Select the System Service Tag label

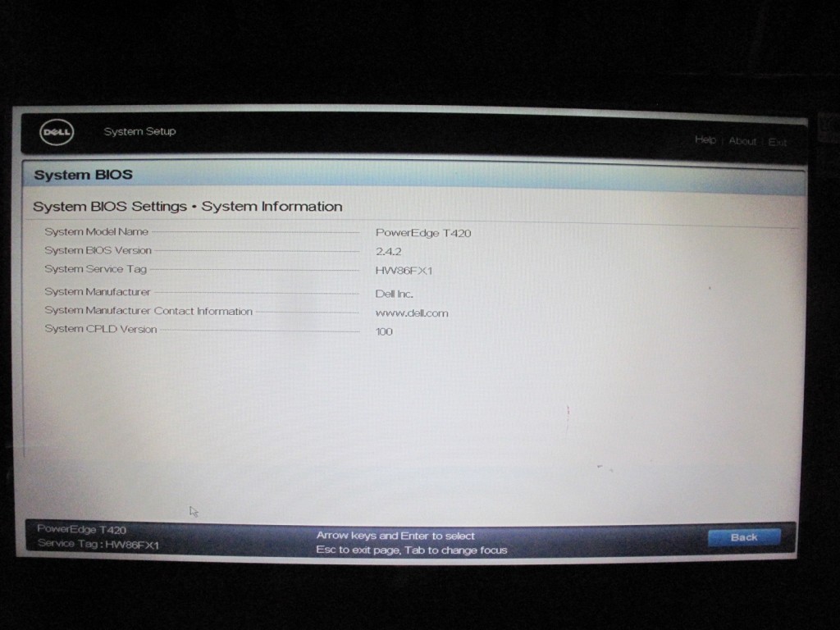point(95,269)
